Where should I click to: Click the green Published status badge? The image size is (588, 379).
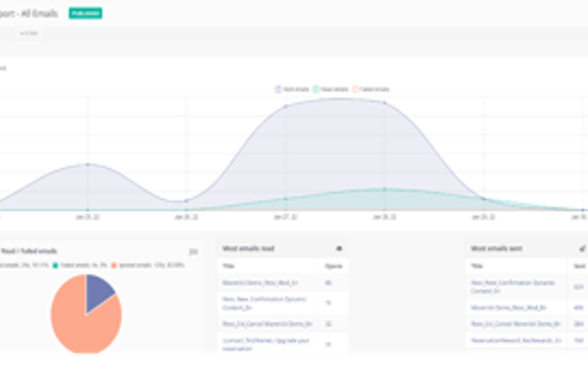(85, 13)
